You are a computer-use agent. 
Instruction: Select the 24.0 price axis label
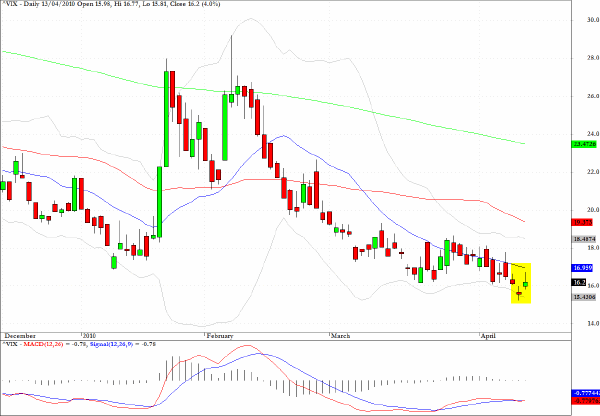593,134
